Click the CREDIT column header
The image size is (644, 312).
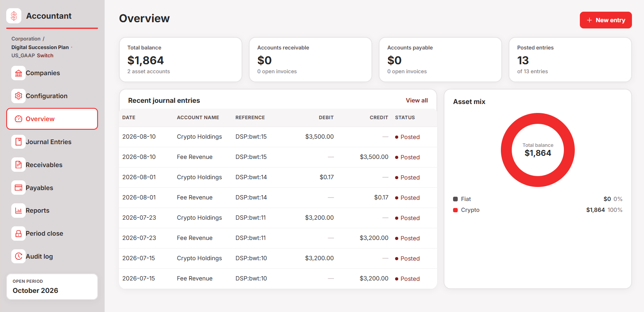(x=379, y=118)
